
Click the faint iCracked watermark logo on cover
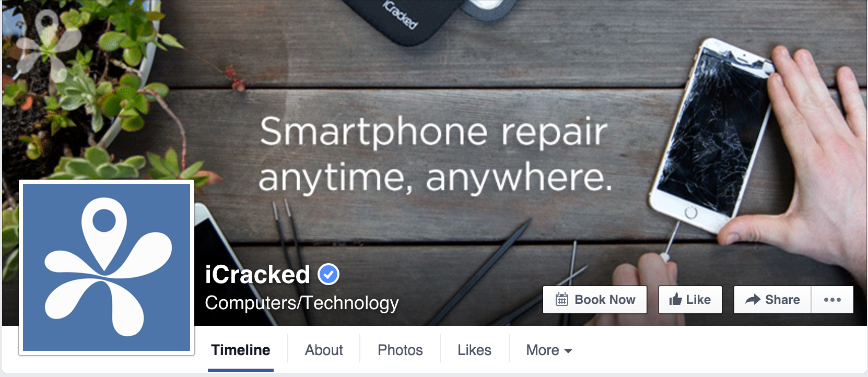tap(46, 44)
